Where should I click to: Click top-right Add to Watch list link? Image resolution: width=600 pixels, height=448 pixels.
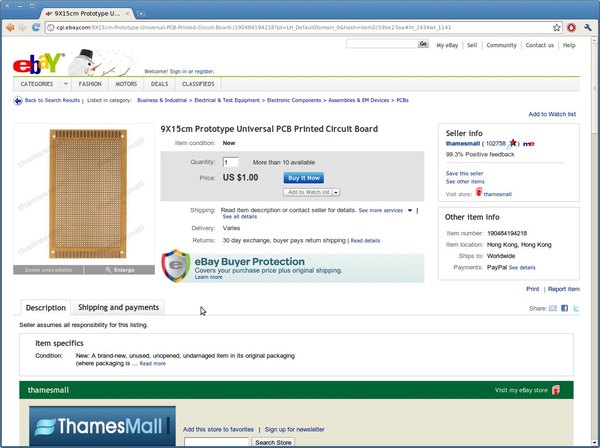(552, 114)
